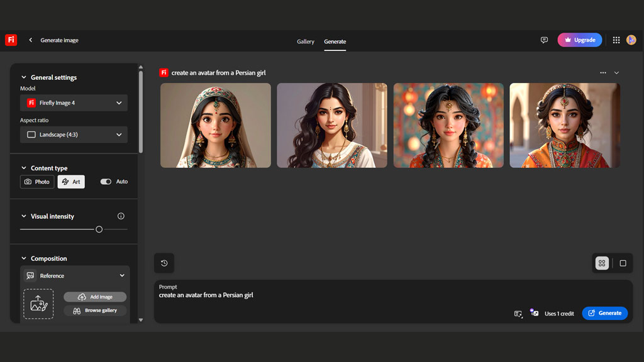Screen dimensions: 644x362
Task: Open the second generated avatar image
Action: pyautogui.click(x=331, y=124)
